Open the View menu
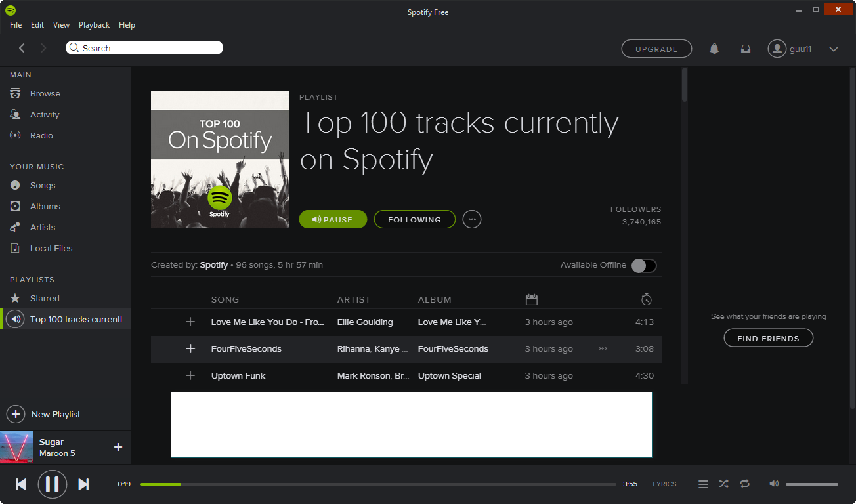This screenshot has height=504, width=856. 62,25
